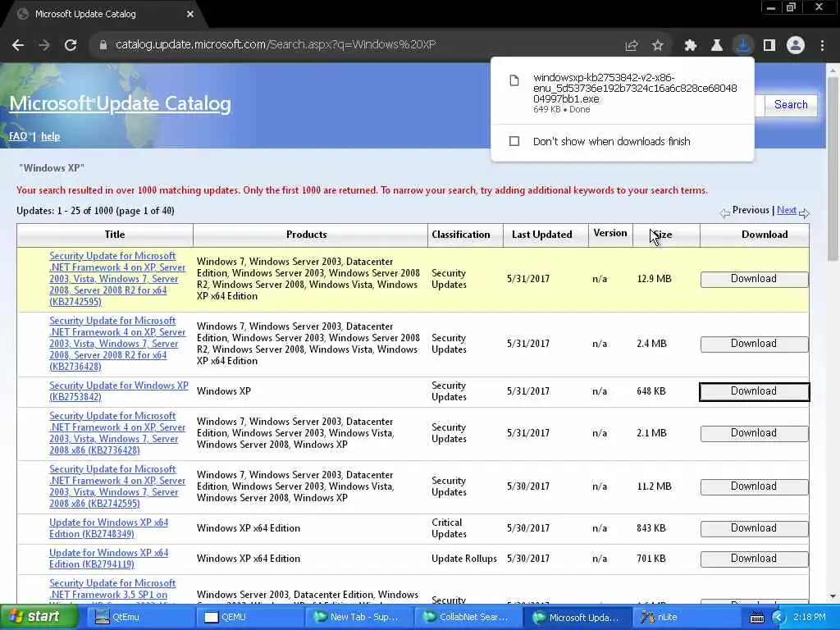Toggle the side panel icon
The height and width of the screenshot is (630, 840).
[769, 46]
